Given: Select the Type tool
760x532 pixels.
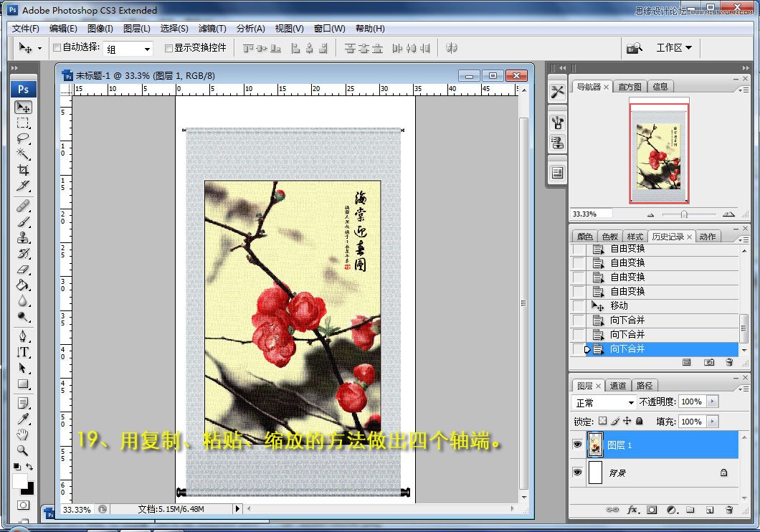Looking at the screenshot, I should pyautogui.click(x=23, y=352).
